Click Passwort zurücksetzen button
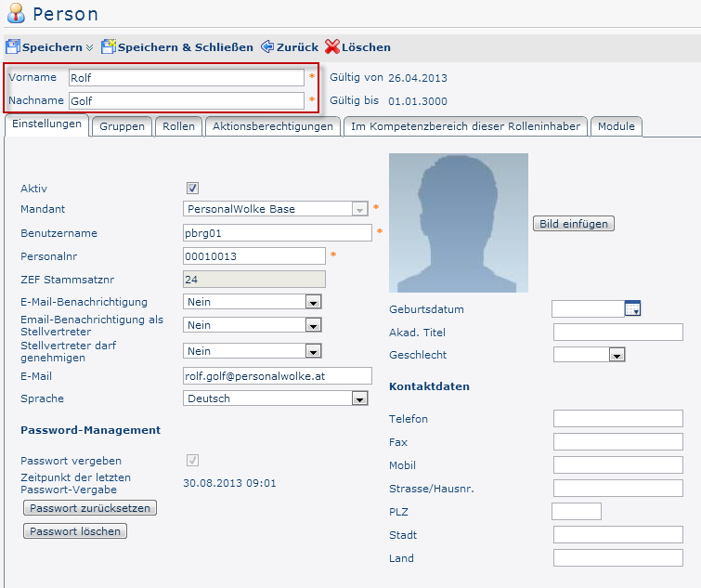Viewport: 701px width, 588px height. click(90, 508)
